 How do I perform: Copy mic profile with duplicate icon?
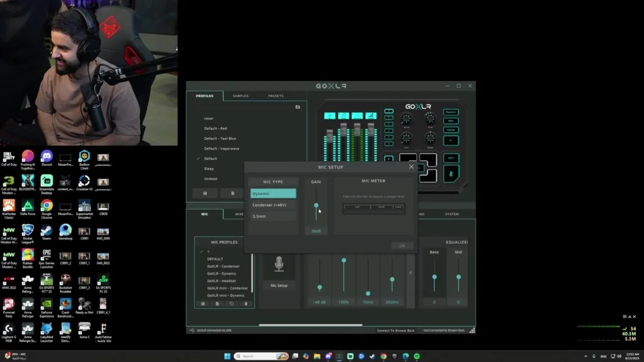(x=231, y=304)
